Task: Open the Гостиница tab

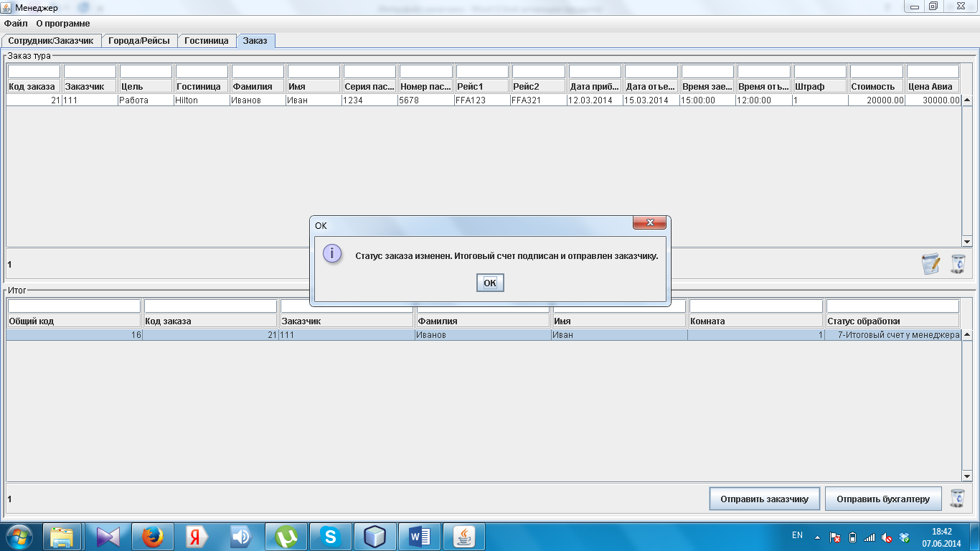Action: [x=207, y=41]
